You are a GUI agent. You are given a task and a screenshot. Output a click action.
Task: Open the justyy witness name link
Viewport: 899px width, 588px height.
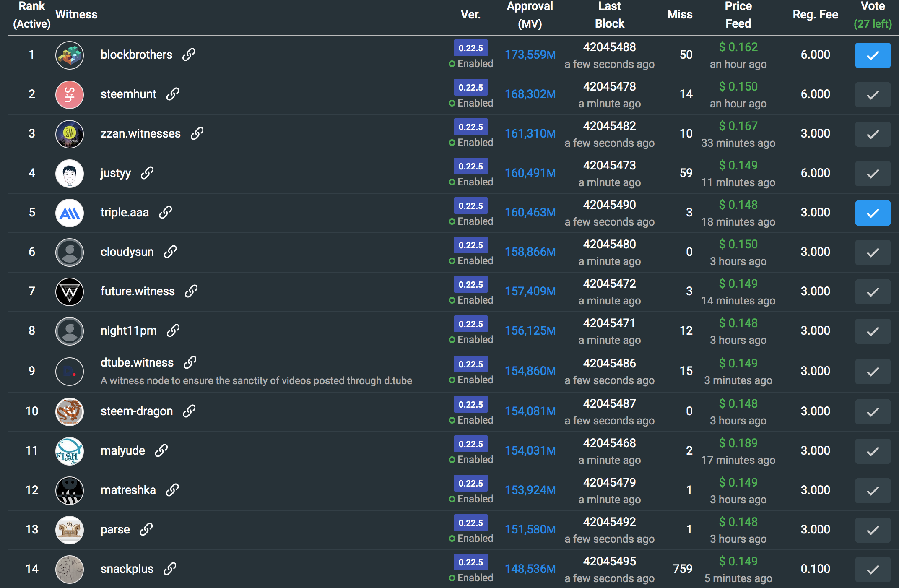(116, 173)
